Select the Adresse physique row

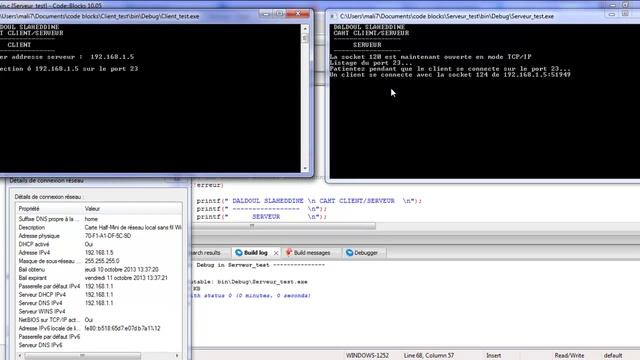click(99, 236)
